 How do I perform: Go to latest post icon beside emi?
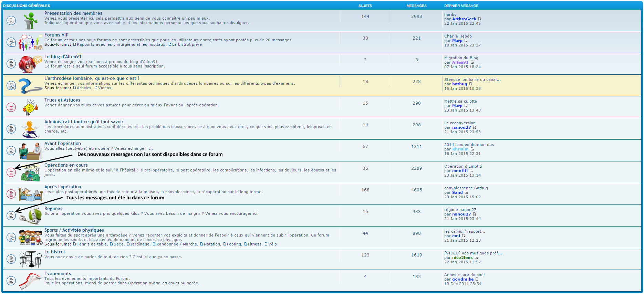[463, 236]
